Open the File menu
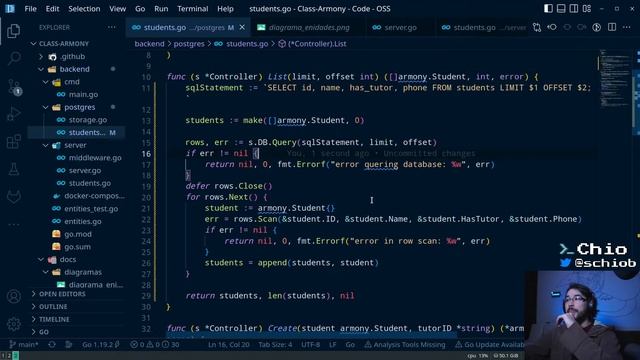The width and height of the screenshot is (640, 360). coord(31,9)
